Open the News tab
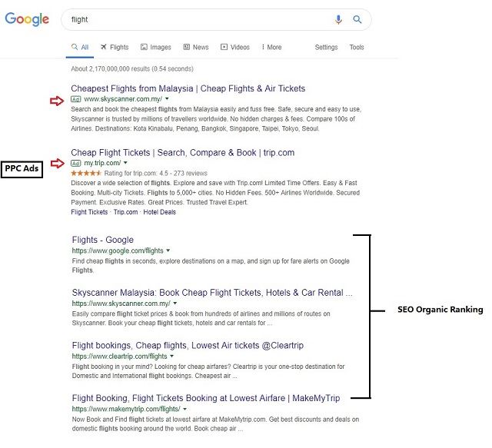Screen dimensions: 492x448 point(196,47)
